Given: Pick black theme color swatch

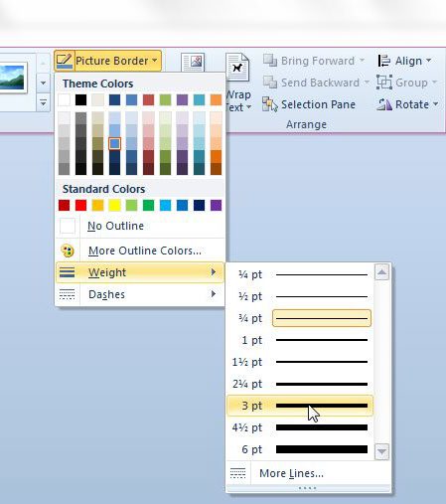Looking at the screenshot, I should point(80,99).
